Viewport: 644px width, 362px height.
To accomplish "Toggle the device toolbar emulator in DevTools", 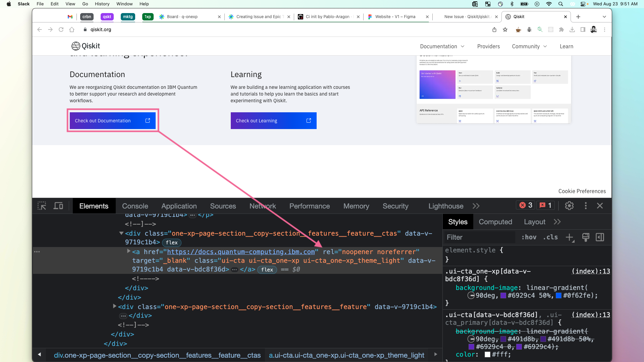I will (x=58, y=206).
